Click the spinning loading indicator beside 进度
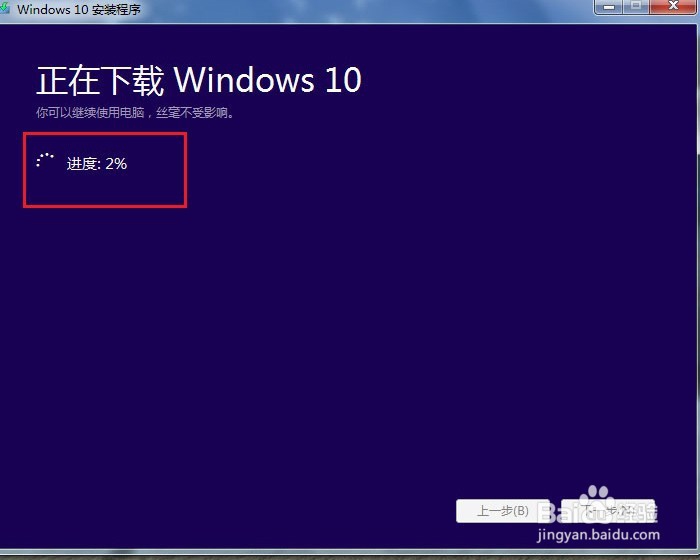 coord(45,160)
